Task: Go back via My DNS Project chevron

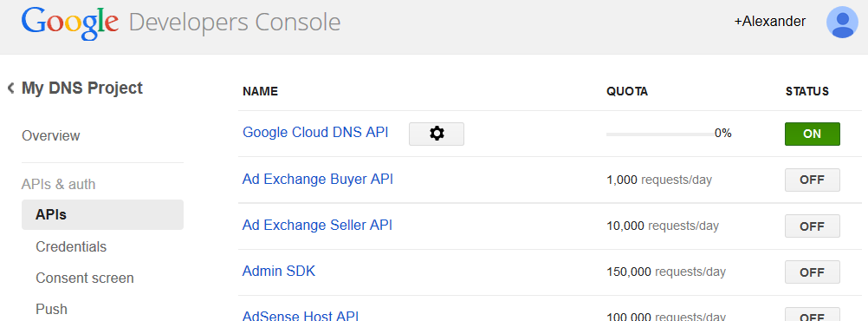Action: click(x=10, y=88)
